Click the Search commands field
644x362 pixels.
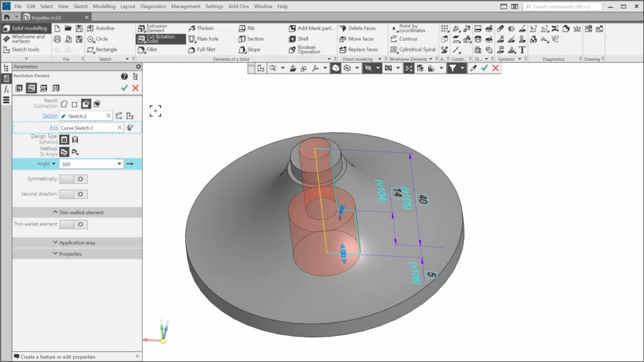pos(581,6)
